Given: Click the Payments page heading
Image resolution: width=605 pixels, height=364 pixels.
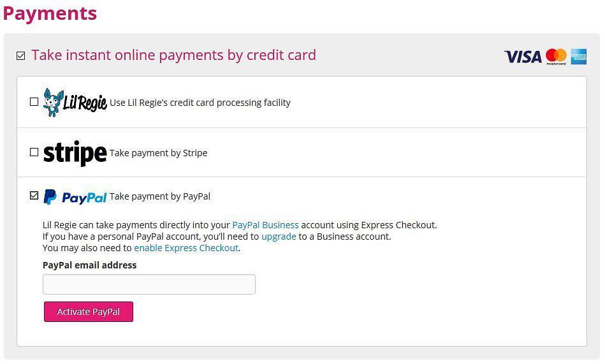Looking at the screenshot, I should pos(50,13).
